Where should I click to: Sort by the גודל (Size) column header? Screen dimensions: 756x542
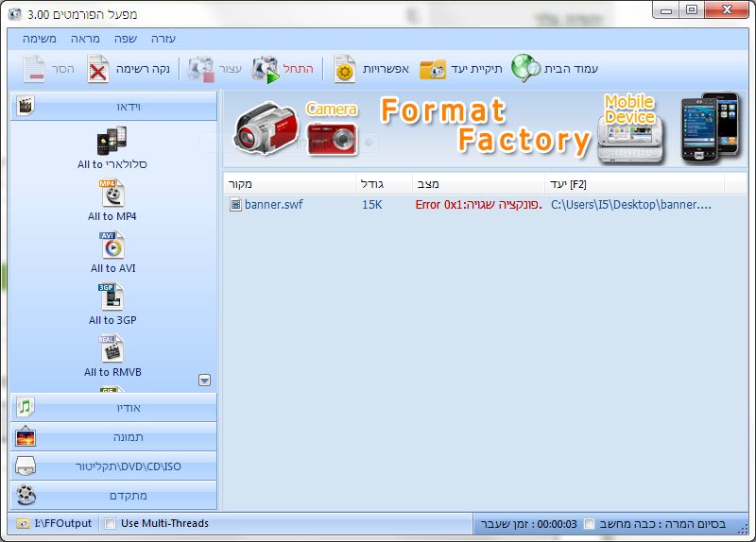click(385, 184)
